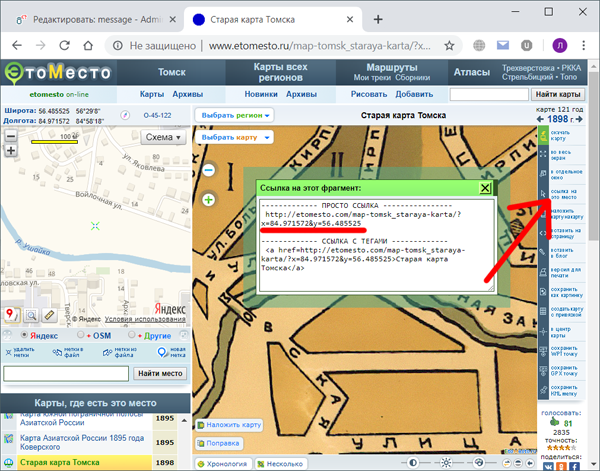Open the Хронология tab
Screen dimensions: 600x471
(x=222, y=464)
